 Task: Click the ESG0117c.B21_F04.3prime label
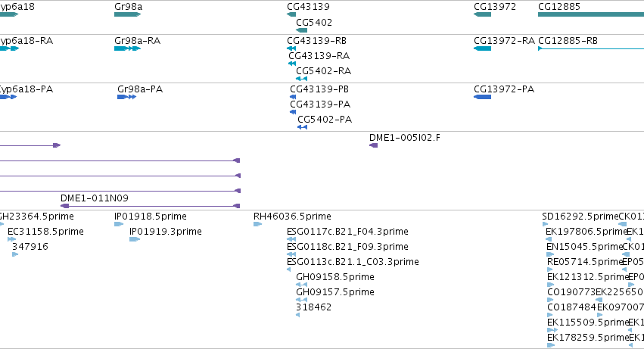click(347, 232)
